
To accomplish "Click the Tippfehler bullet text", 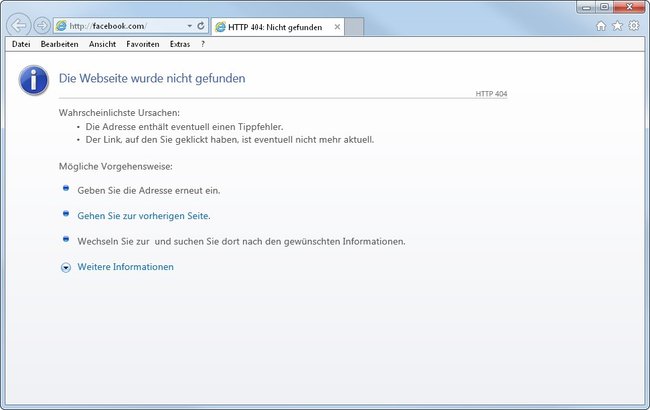I will [184, 127].
